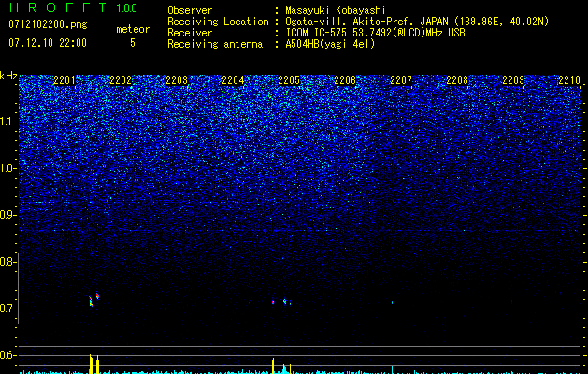Click the A504HB(yagi 4el) antenna value
Image resolution: width=588 pixels, height=374 pixels.
(x=330, y=44)
